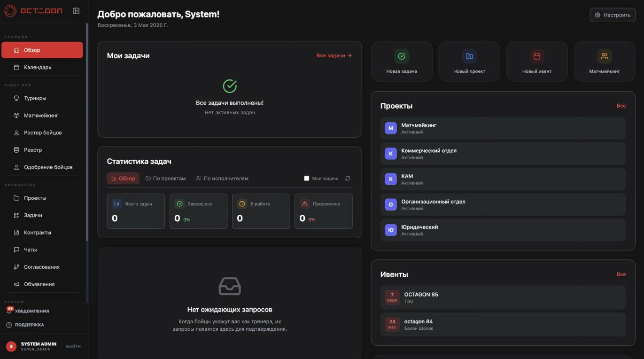Viewport: 644px width, 359px height.
Task: Create a task via Новая задача card
Action: point(402,62)
